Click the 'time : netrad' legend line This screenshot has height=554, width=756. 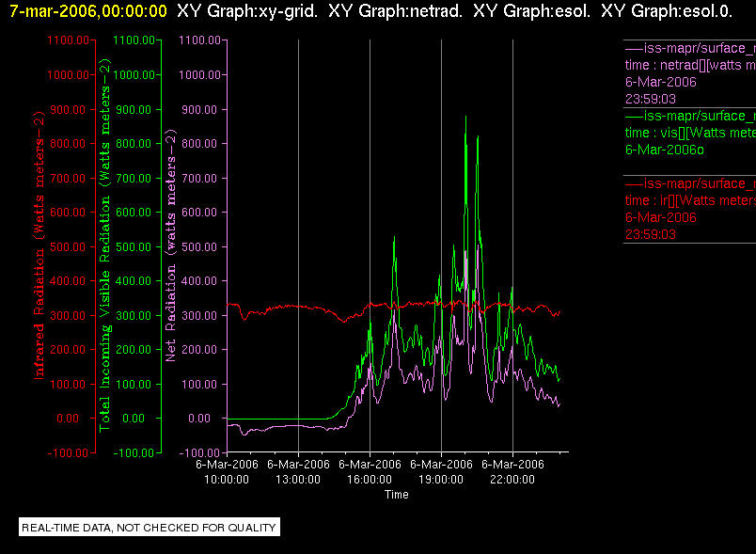click(x=690, y=65)
